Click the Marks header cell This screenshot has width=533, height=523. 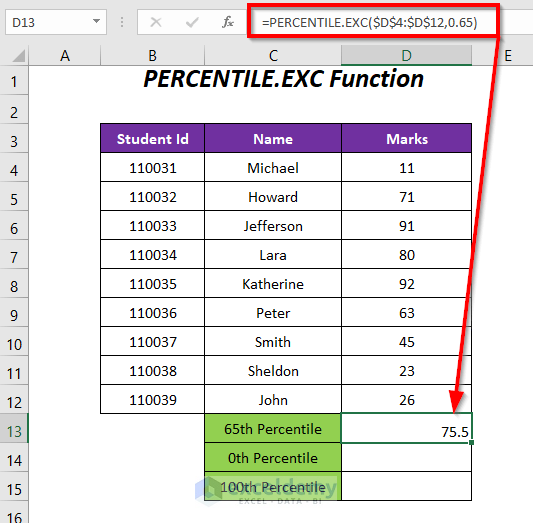coord(407,139)
